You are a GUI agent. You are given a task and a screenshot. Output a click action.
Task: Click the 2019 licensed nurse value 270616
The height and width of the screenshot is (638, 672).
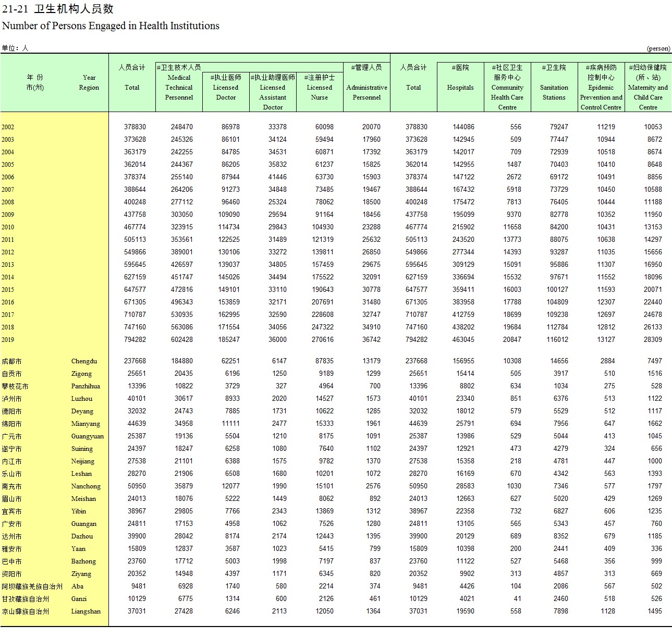pos(323,339)
